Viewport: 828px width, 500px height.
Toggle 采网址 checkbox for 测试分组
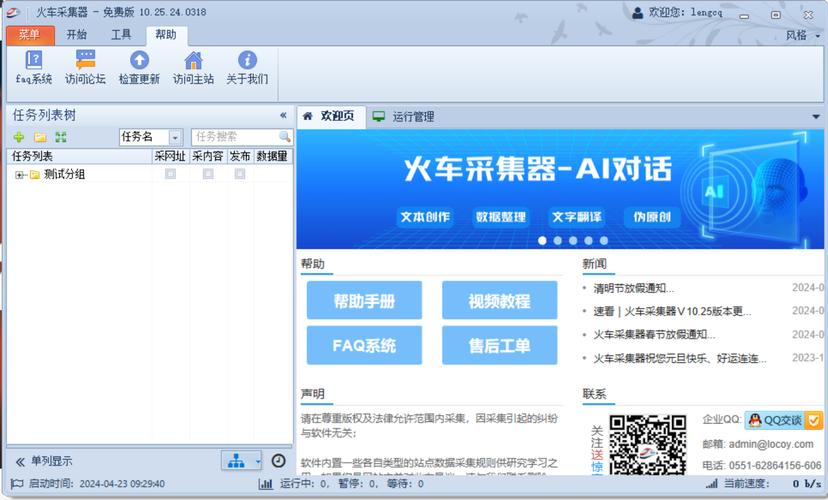tap(171, 174)
